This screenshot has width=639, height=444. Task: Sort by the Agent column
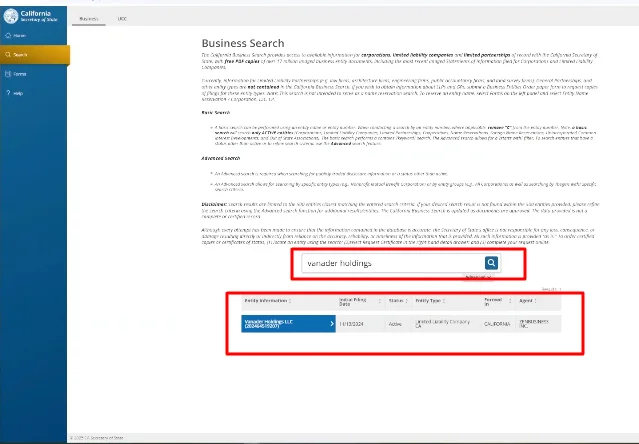pos(528,301)
